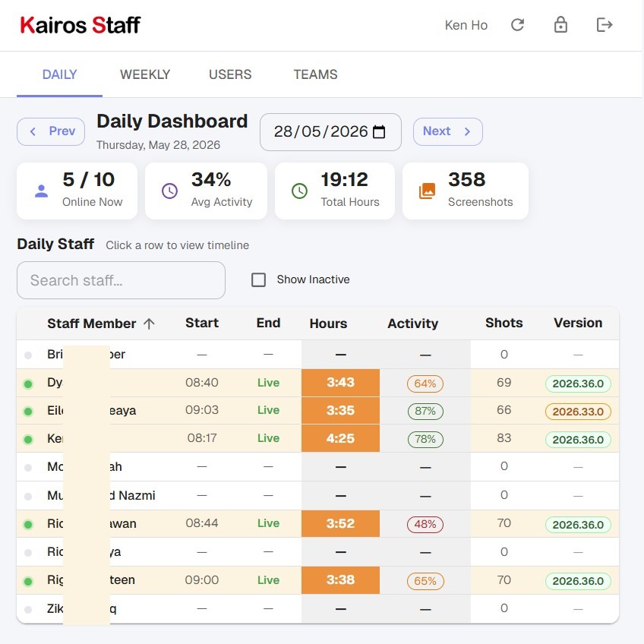
Task: Click the 78% activity badge
Action: 425,440
